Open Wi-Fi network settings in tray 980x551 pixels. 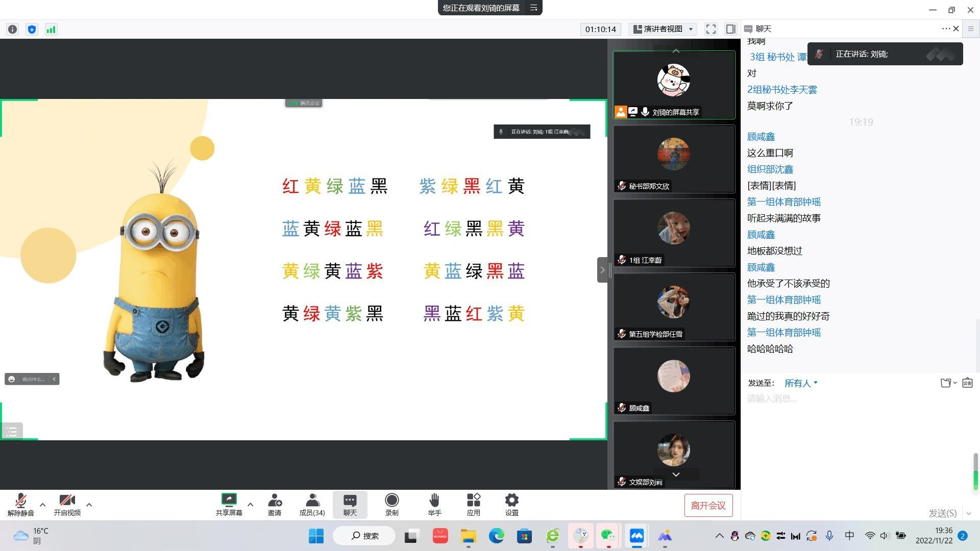point(870,536)
